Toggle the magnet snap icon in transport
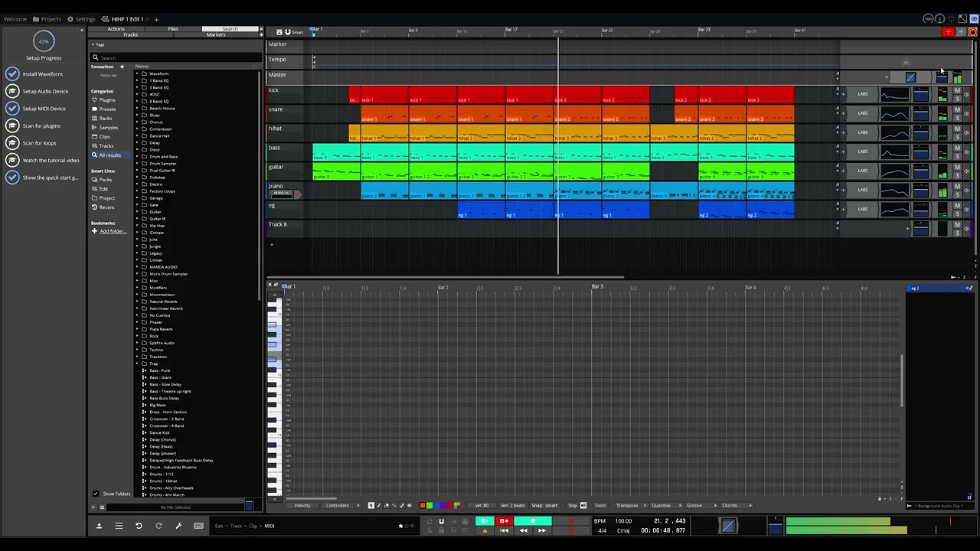 point(441,521)
